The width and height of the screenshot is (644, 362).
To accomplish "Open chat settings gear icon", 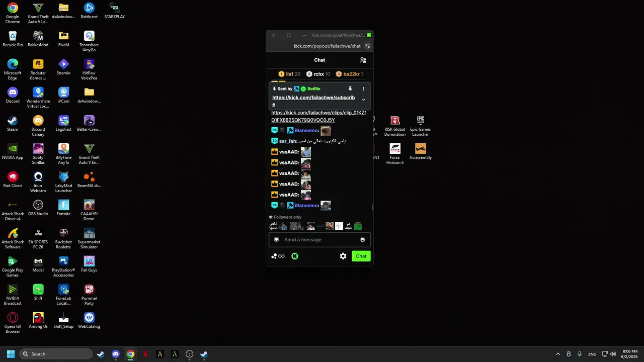I will pyautogui.click(x=343, y=256).
